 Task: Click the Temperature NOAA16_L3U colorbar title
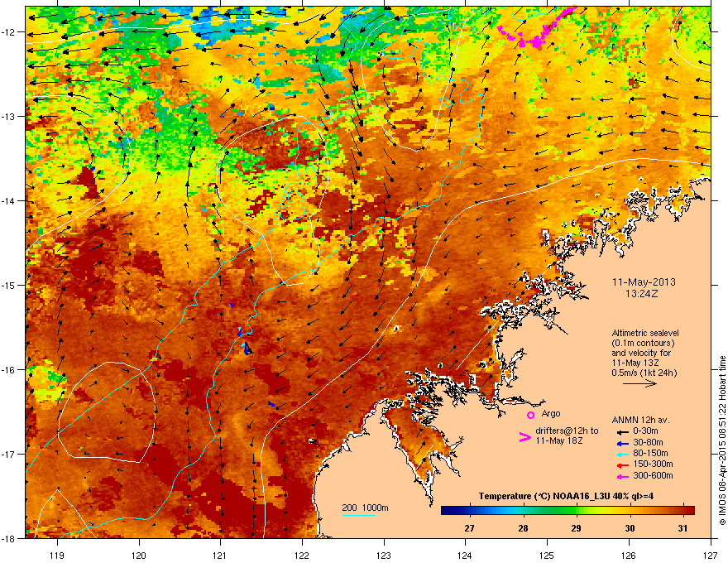pos(566,496)
